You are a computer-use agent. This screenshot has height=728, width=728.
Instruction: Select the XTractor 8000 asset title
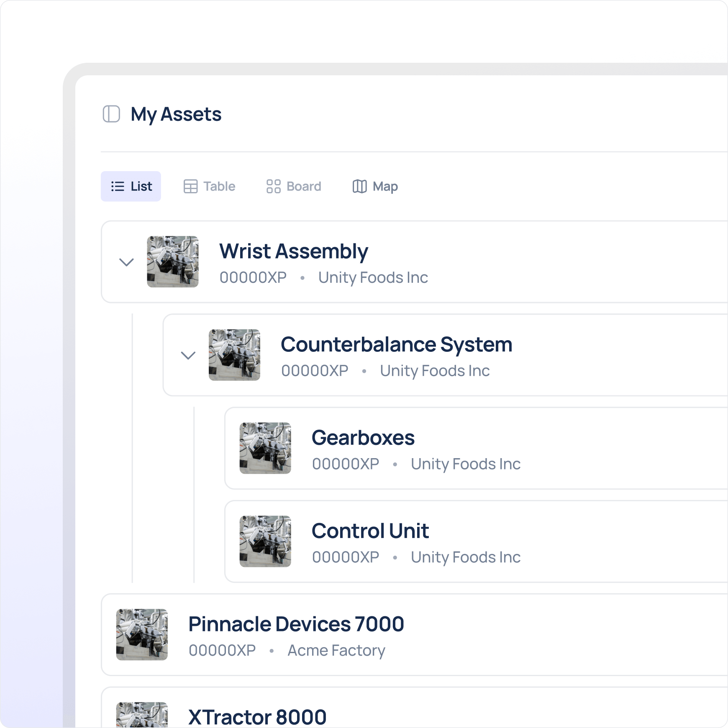257,717
